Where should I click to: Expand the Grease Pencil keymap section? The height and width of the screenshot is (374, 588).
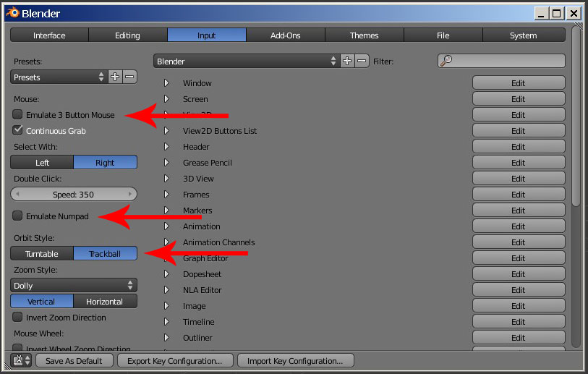166,163
